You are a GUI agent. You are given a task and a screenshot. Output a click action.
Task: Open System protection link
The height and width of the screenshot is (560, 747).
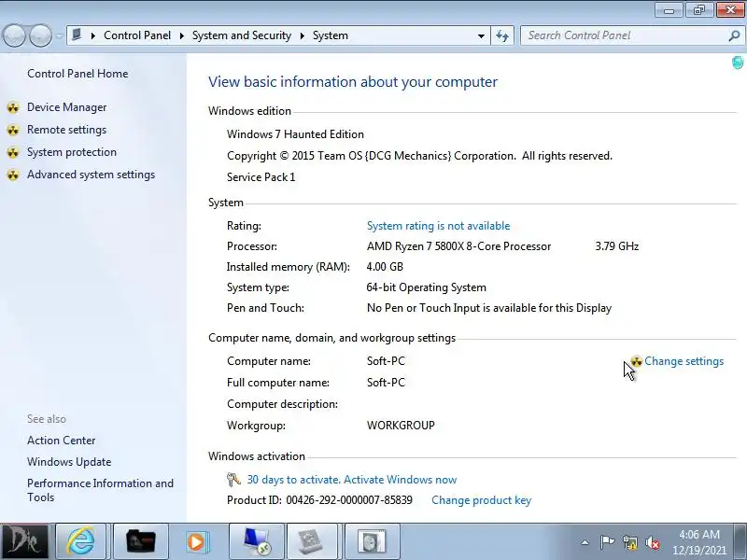tap(72, 152)
